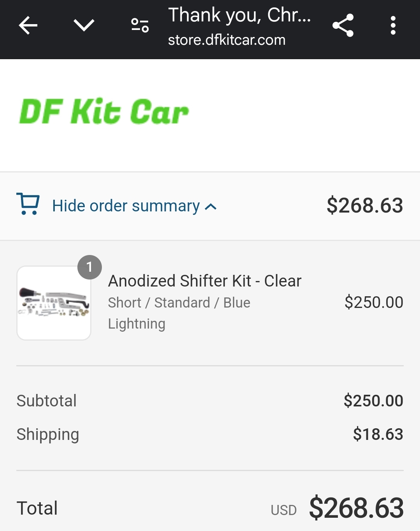Tap the back arrow in browser bar
Image resolution: width=420 pixels, height=531 pixels.
[x=28, y=26]
